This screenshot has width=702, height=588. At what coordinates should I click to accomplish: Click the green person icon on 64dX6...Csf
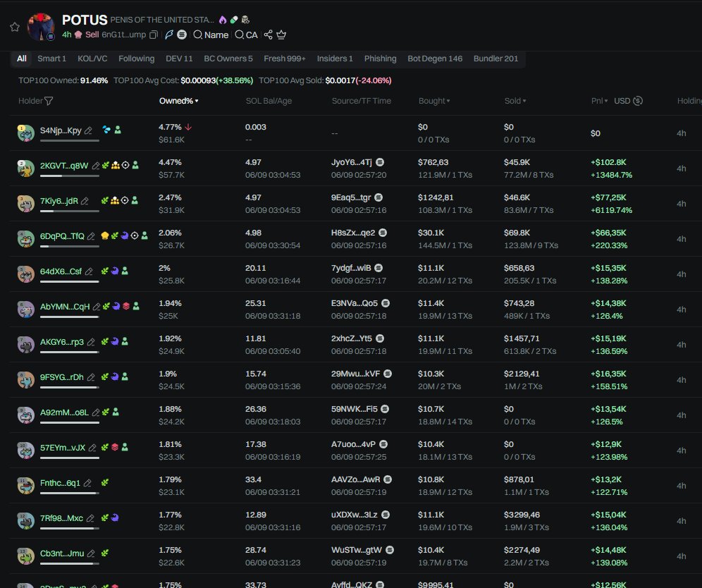click(x=125, y=271)
